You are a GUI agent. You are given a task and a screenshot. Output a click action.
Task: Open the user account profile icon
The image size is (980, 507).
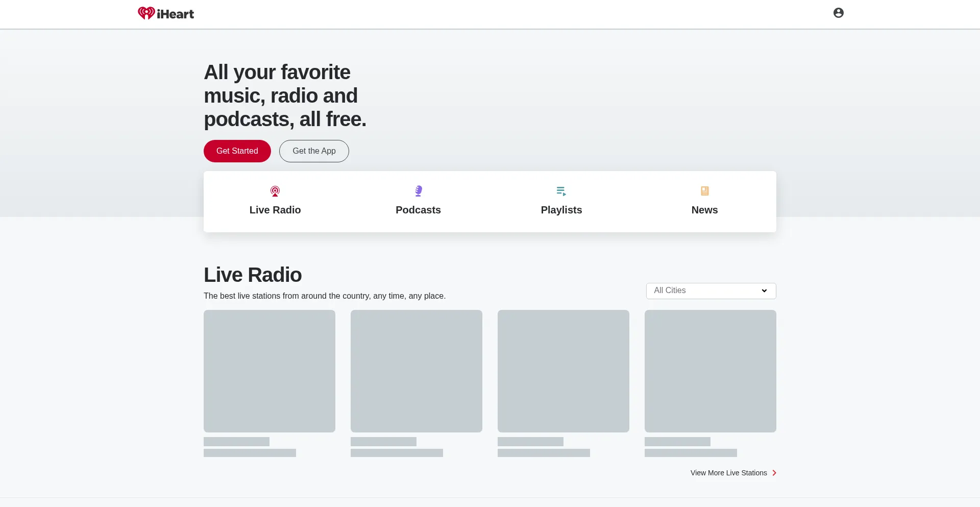838,13
